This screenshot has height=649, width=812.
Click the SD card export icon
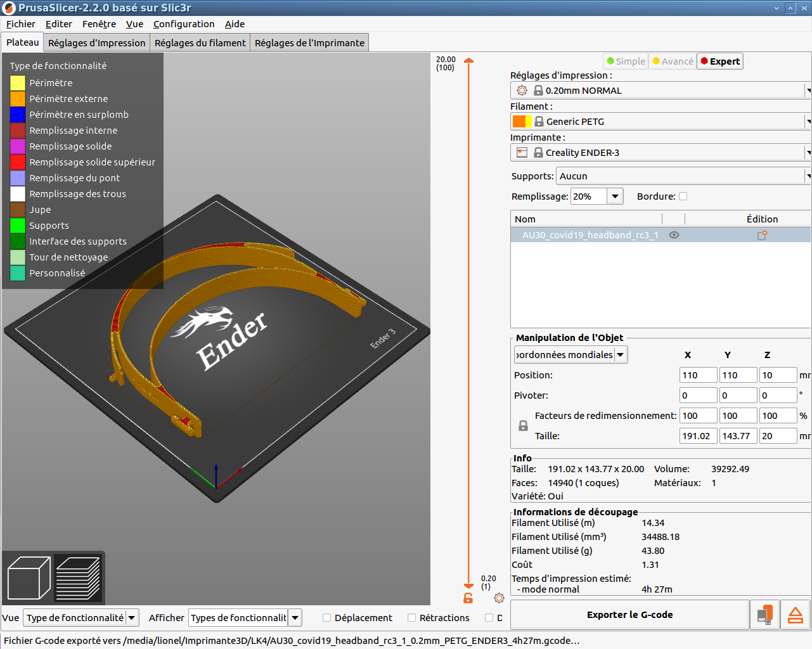point(764,615)
